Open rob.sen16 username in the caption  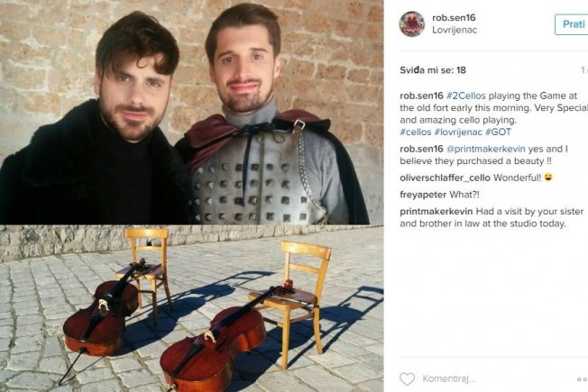[421, 96]
